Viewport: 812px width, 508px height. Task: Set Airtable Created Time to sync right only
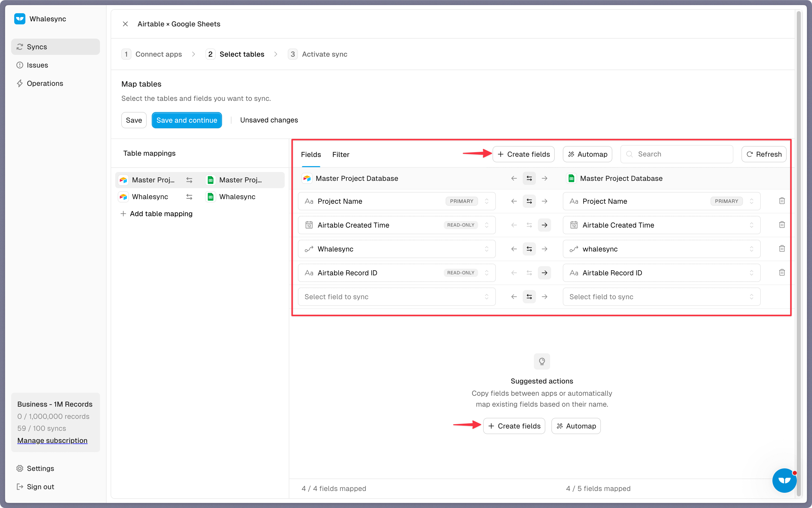coord(545,225)
